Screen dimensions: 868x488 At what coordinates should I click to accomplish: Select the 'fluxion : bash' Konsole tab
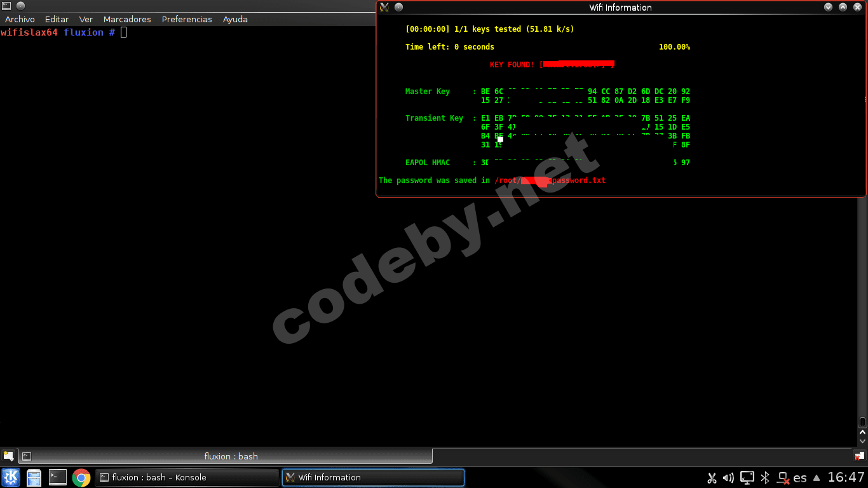pyautogui.click(x=226, y=456)
